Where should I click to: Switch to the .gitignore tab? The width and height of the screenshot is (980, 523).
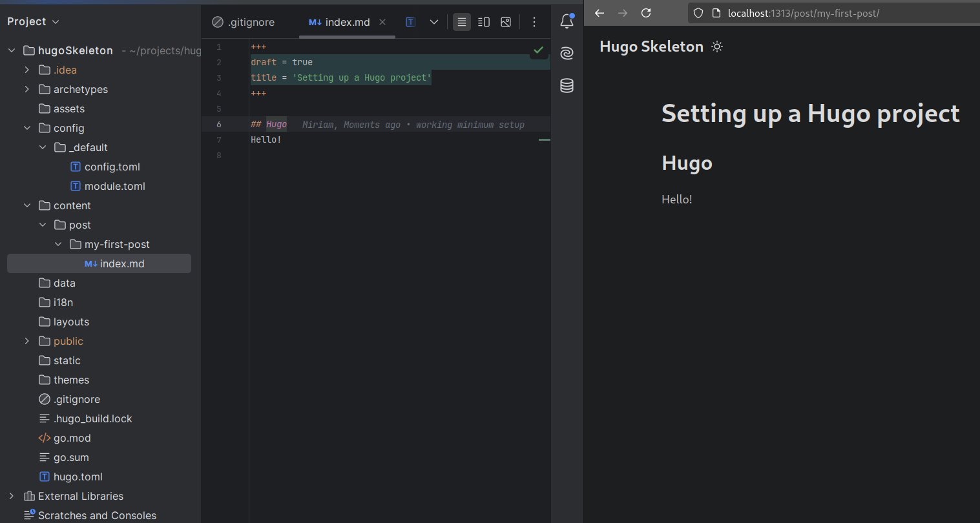tap(250, 21)
